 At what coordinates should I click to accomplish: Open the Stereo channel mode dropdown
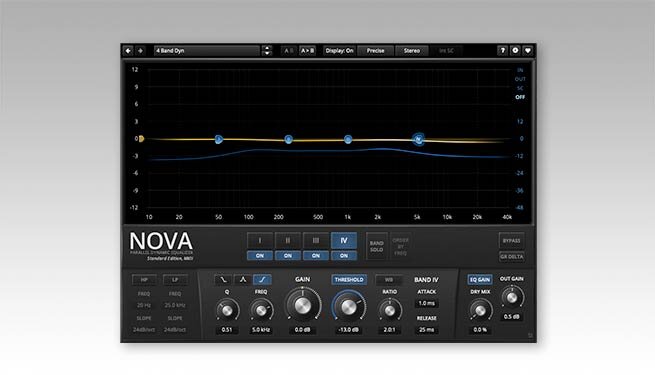(411, 51)
